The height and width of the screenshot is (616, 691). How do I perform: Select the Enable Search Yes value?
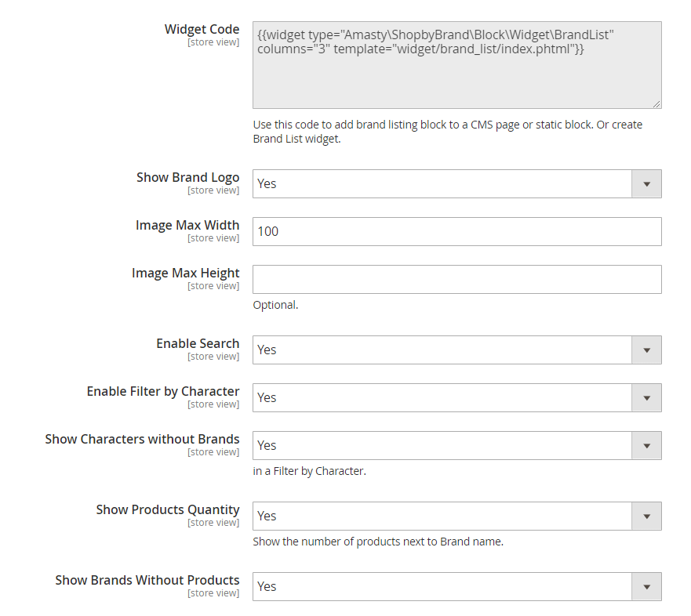tap(267, 350)
